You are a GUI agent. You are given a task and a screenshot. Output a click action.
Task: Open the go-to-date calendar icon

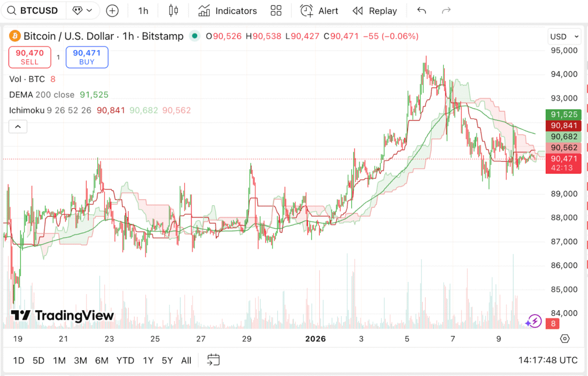click(x=213, y=360)
